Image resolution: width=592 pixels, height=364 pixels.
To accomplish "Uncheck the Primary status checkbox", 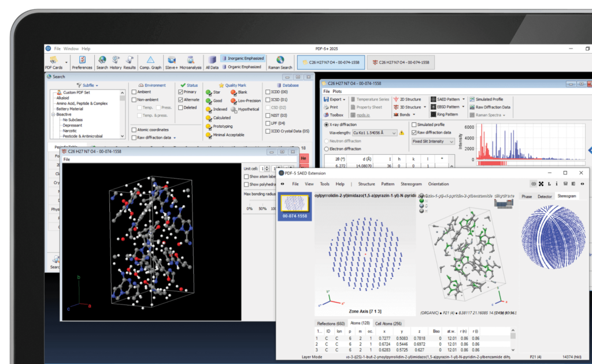I will (x=181, y=92).
